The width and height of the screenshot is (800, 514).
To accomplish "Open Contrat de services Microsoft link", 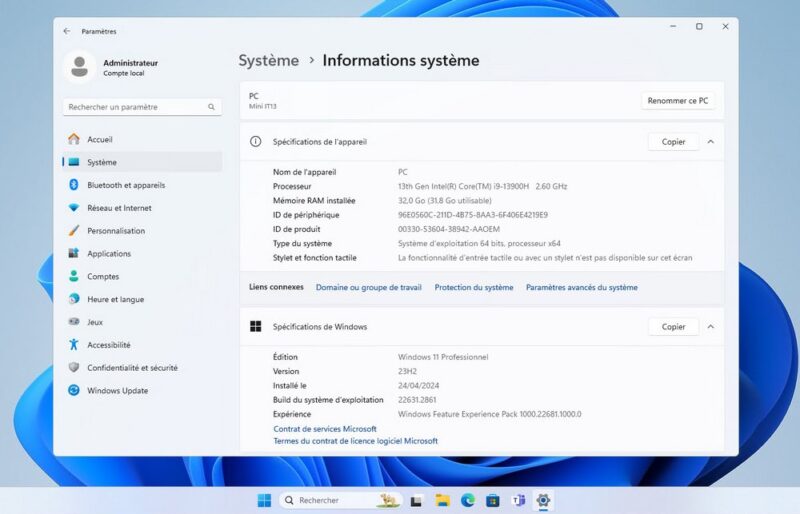I will click(x=325, y=429).
